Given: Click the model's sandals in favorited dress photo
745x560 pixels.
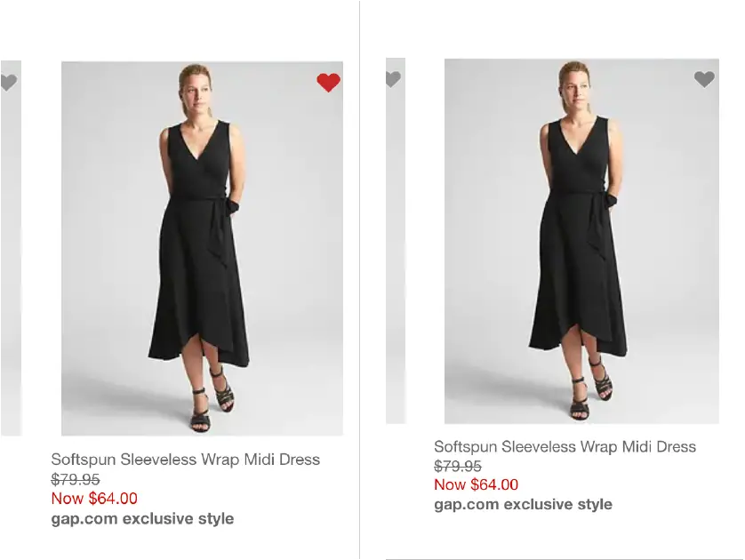Looking at the screenshot, I should [212, 397].
